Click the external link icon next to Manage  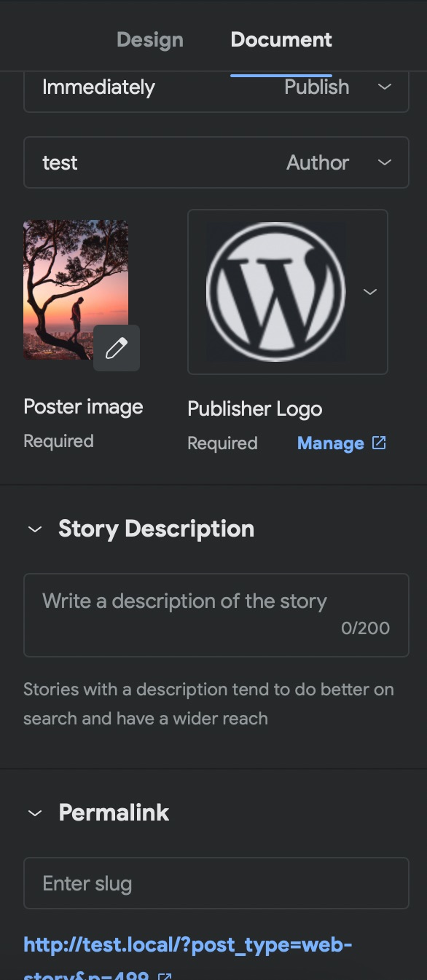click(379, 443)
